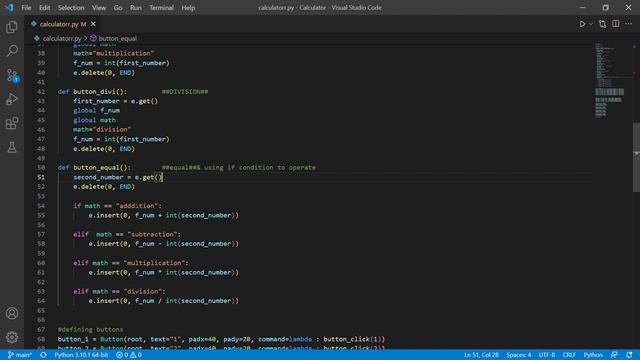Click the VS Code logo icon
640x360 pixels.
point(9,8)
